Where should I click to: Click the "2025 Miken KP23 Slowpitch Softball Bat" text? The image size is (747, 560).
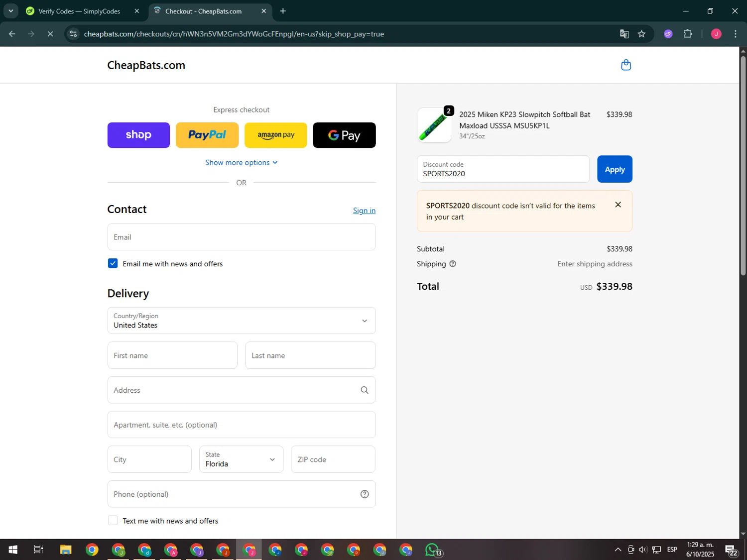click(x=524, y=114)
